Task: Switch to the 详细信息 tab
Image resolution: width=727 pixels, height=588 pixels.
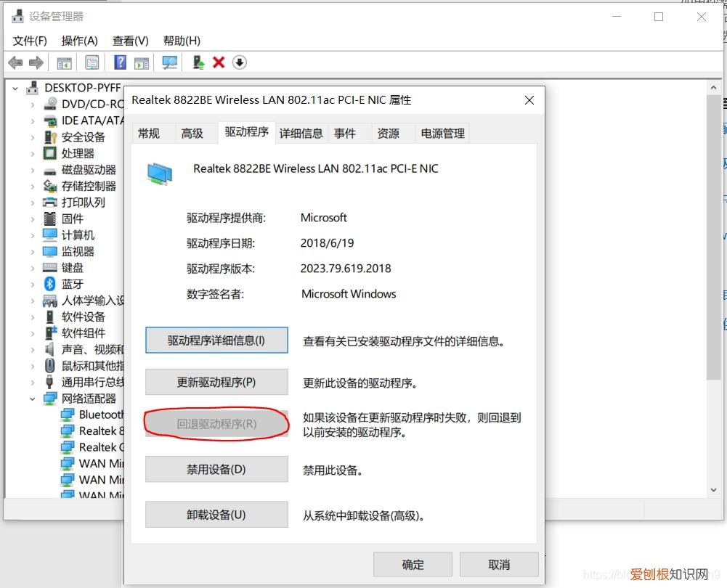Action: [x=301, y=133]
